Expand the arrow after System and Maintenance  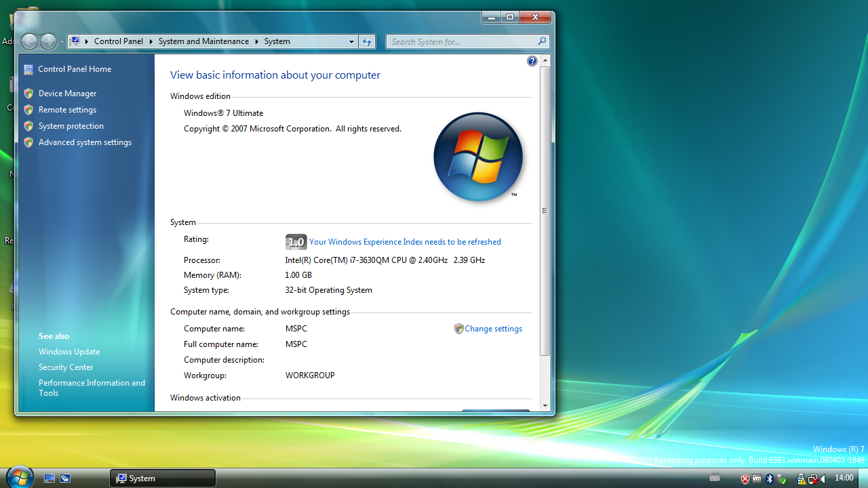(x=257, y=41)
